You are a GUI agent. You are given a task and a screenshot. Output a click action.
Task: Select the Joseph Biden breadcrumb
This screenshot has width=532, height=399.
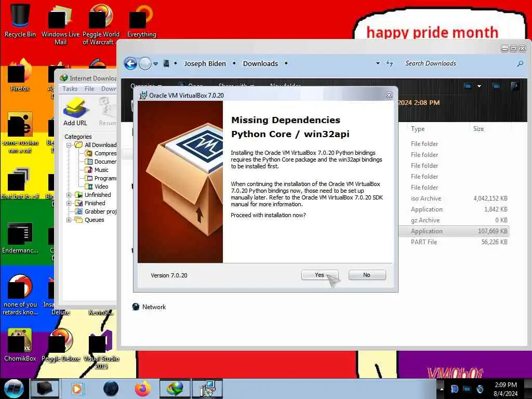pos(205,63)
